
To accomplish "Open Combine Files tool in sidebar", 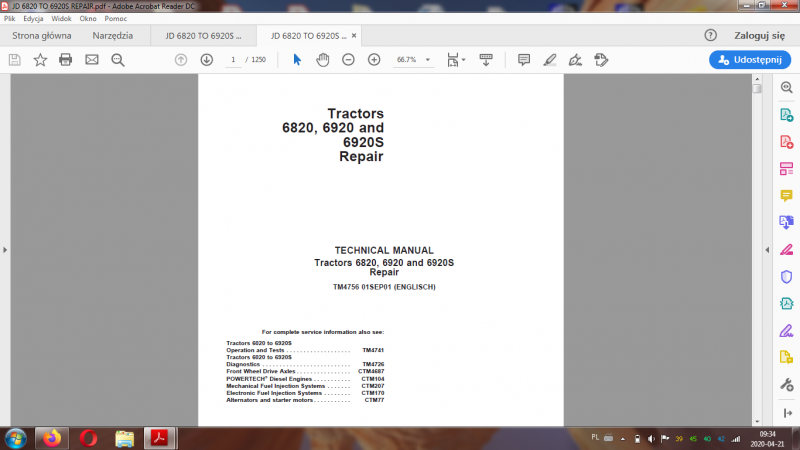I will click(786, 222).
